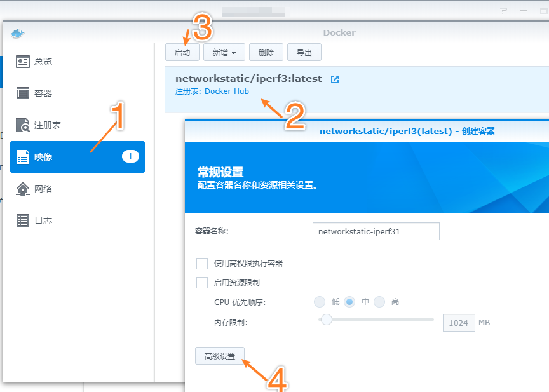Click the 1024 MB memory field
Viewport: 549px width, 392px height.
pyautogui.click(x=459, y=323)
